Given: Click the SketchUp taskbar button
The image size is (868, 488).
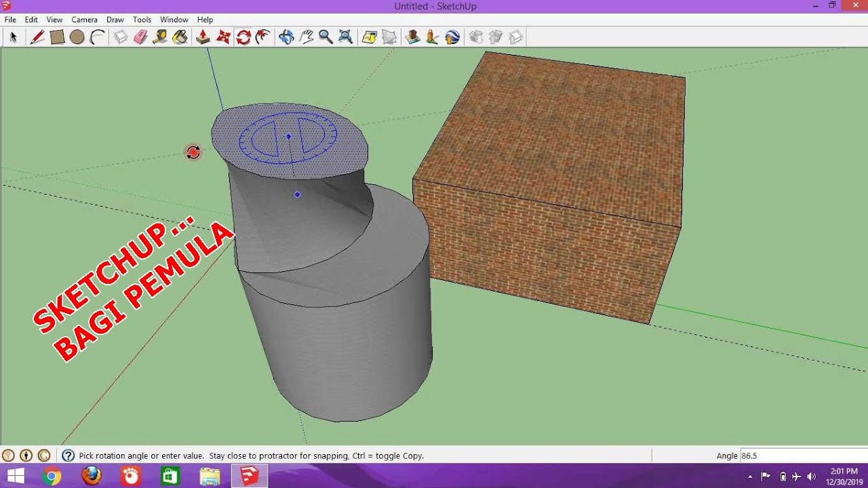Looking at the screenshot, I should click(250, 476).
